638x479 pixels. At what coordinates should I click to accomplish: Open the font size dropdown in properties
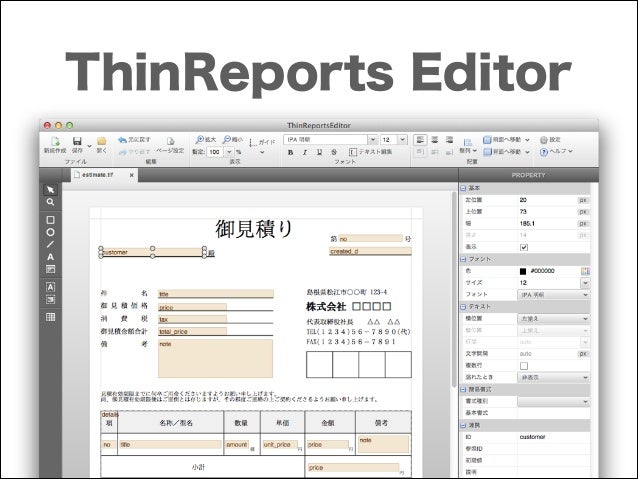(x=585, y=282)
